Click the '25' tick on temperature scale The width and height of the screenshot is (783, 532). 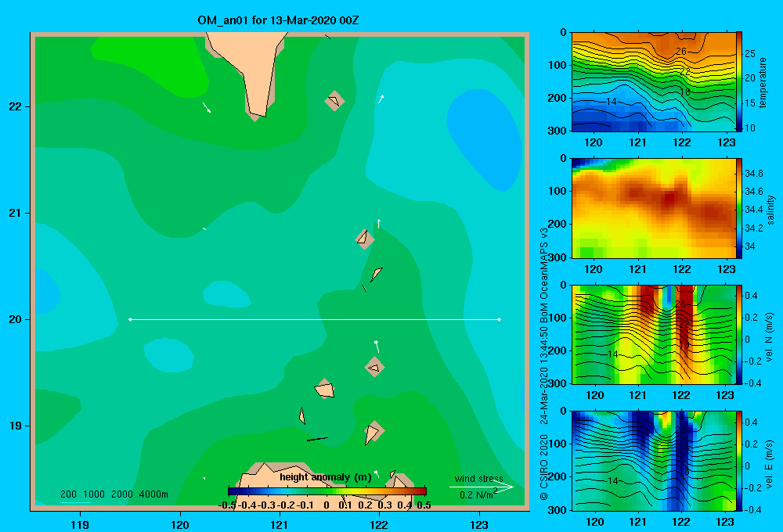750,53
